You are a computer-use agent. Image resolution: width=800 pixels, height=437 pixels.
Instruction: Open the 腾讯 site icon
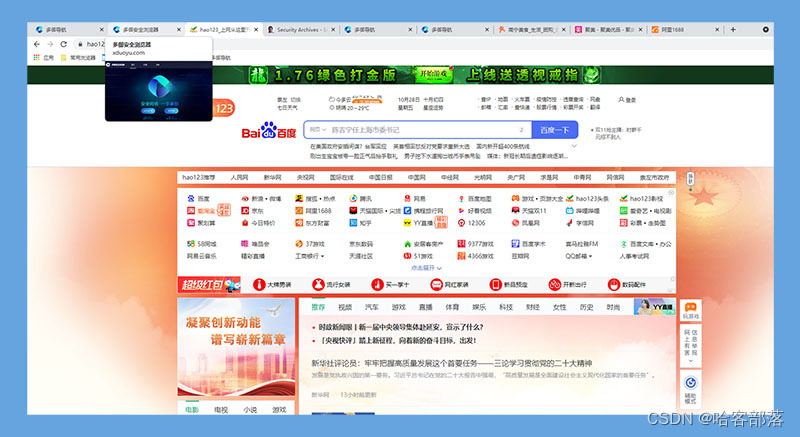(353, 198)
